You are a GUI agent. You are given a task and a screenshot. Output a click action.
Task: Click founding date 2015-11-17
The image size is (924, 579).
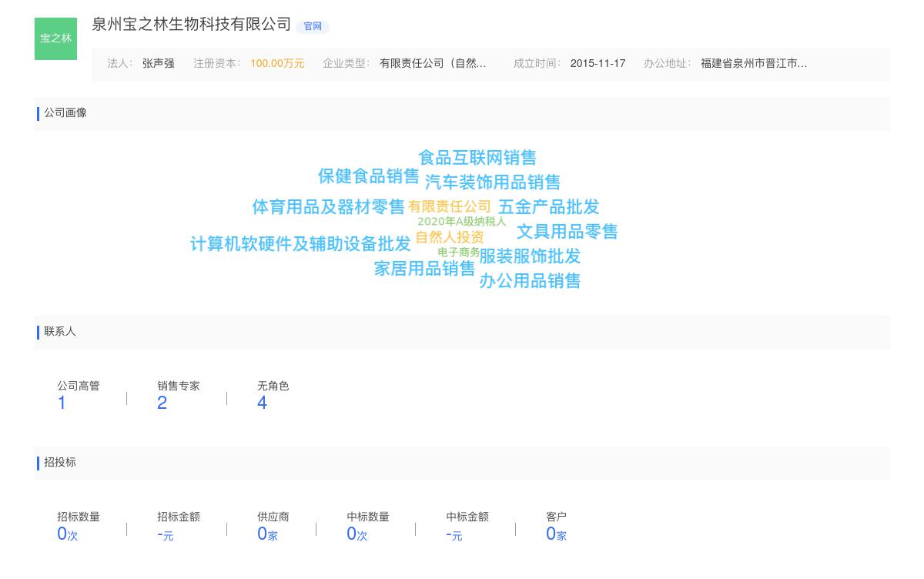[598, 64]
